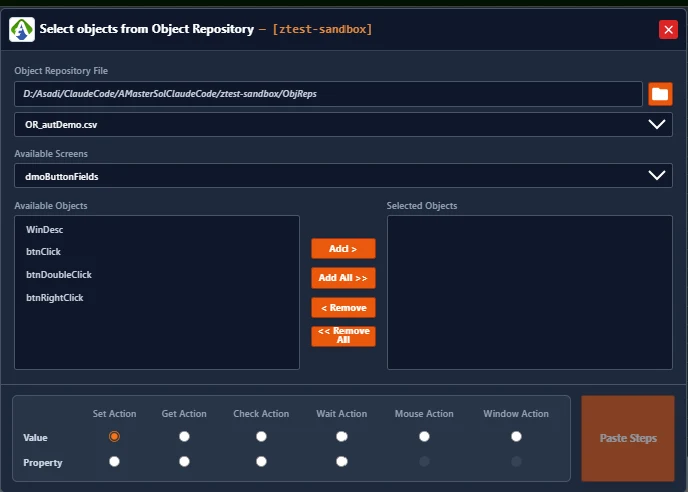Click the << Remove All button
Screen dimensions: 688x492
[343, 336]
